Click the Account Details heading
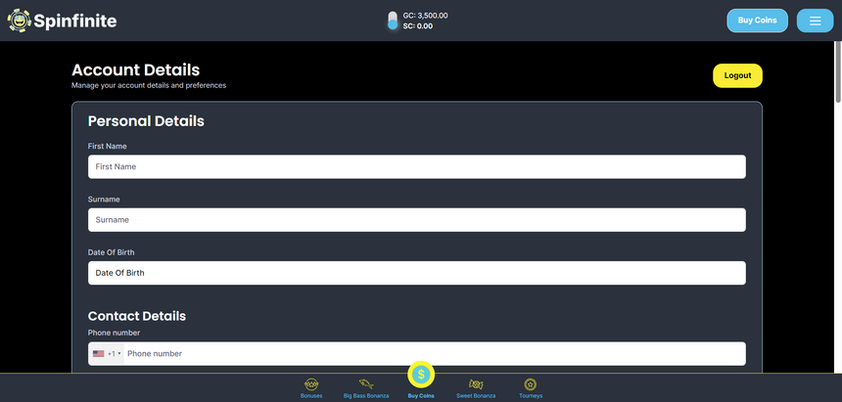This screenshot has height=402, width=842. 135,70
